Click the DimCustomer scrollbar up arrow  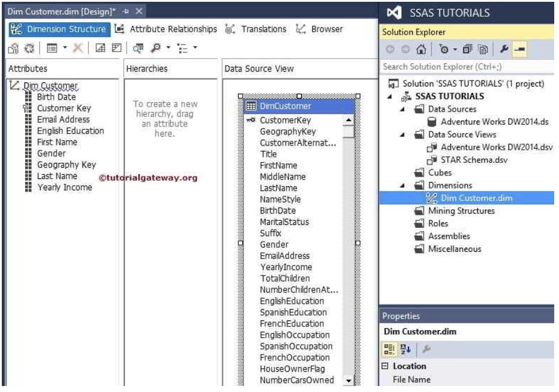pos(348,121)
